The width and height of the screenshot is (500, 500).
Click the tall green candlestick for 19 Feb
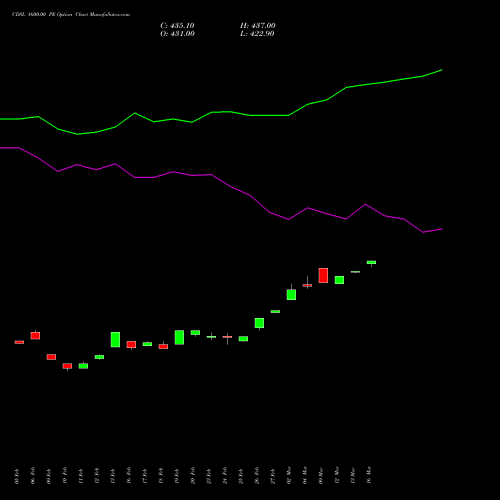(x=179, y=337)
